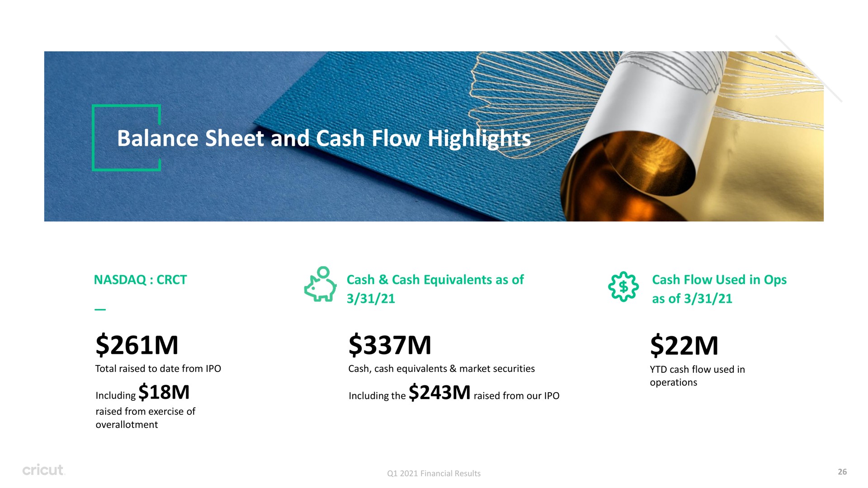Click the '$243M' IPO amount
This screenshot has height=488, width=868.
pos(439,392)
